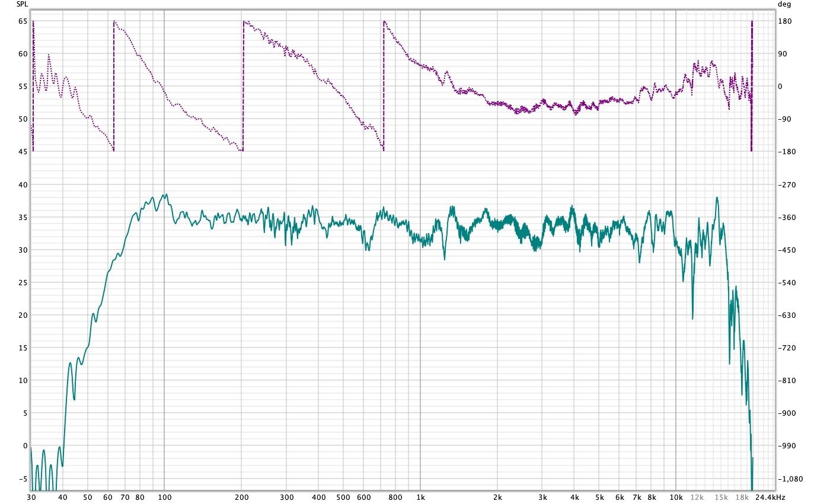The width and height of the screenshot is (814, 504).
Task: Select the -990 degree phase axis label
Action: click(786, 446)
